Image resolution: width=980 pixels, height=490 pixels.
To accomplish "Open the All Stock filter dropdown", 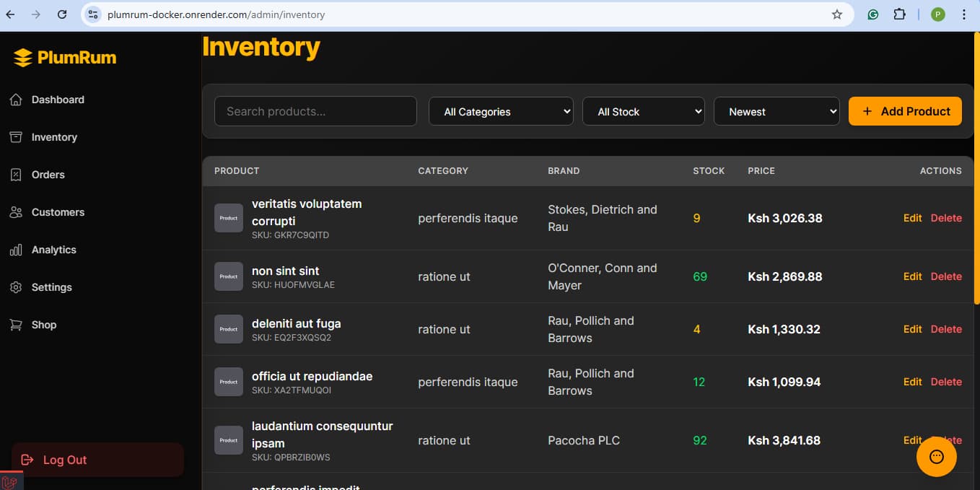I will [x=643, y=112].
